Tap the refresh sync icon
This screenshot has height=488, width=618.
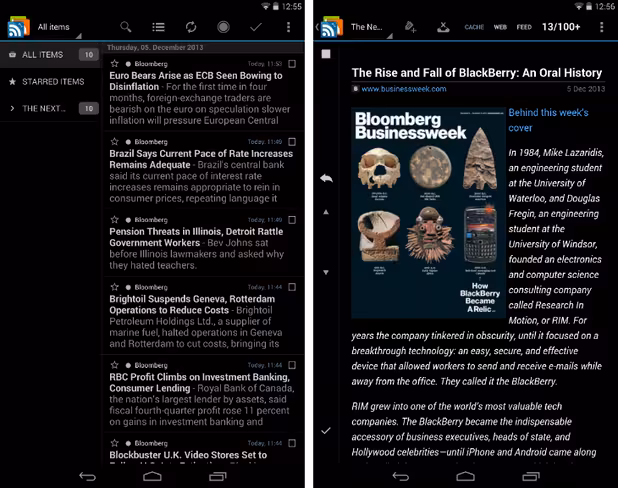click(191, 27)
